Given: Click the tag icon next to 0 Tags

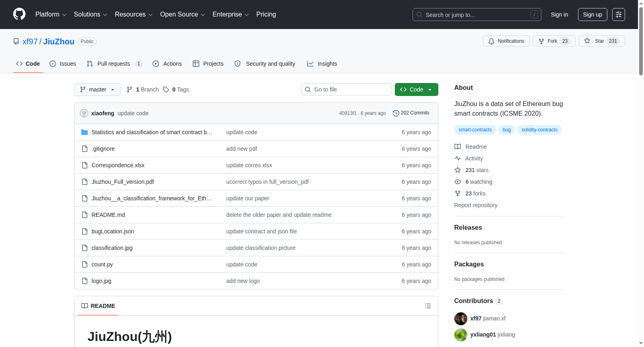Looking at the screenshot, I should [x=166, y=89].
